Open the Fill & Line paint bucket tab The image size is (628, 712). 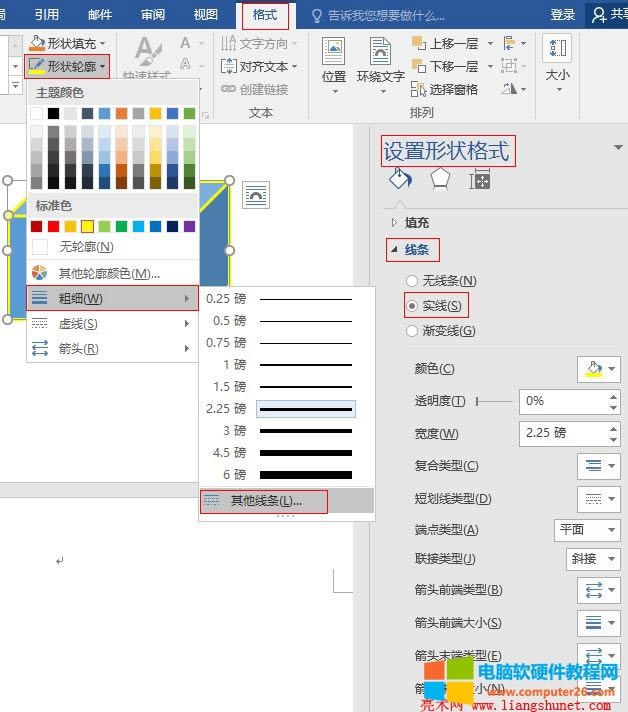pyautogui.click(x=400, y=179)
